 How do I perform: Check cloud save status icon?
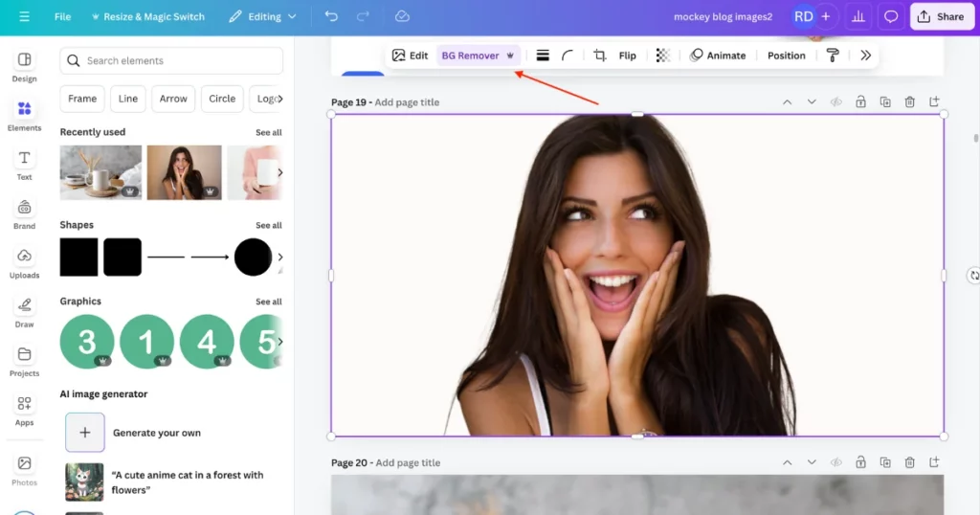tap(403, 17)
